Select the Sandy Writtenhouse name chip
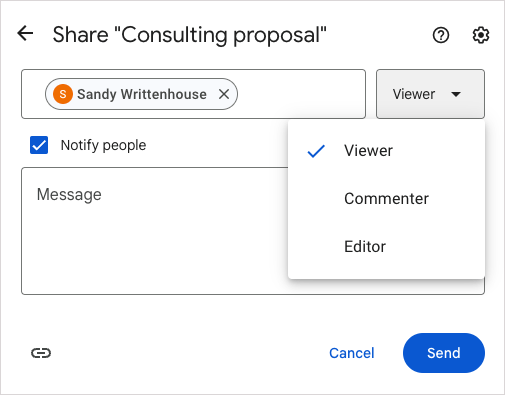 point(141,94)
